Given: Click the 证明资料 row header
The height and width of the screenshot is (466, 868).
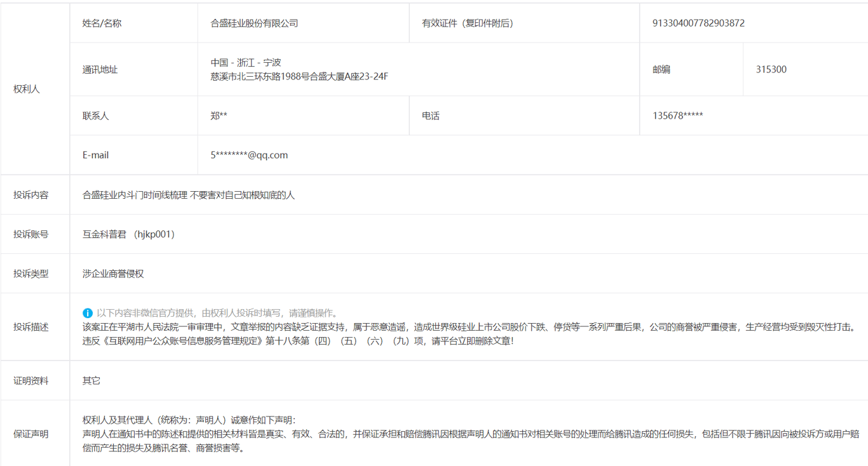Looking at the screenshot, I should [31, 381].
